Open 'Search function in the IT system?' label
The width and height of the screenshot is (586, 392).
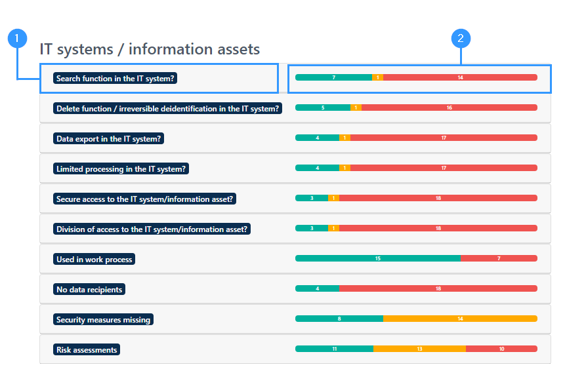[x=115, y=79]
